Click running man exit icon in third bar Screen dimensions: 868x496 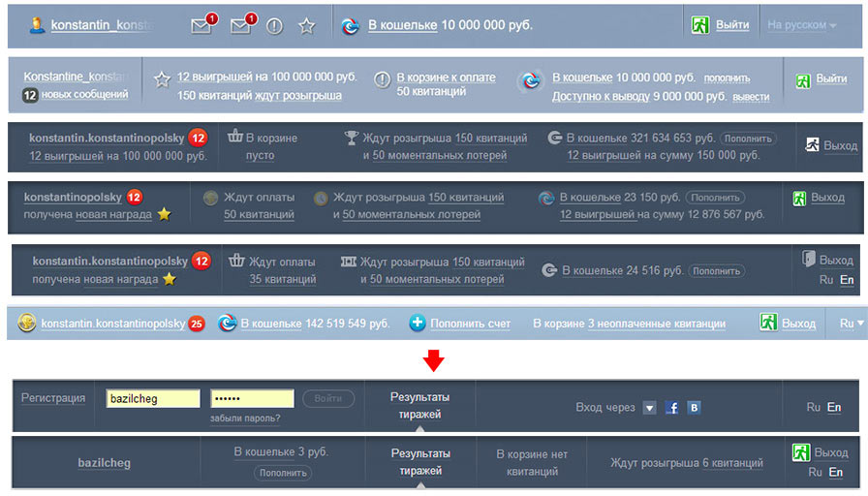click(x=812, y=144)
